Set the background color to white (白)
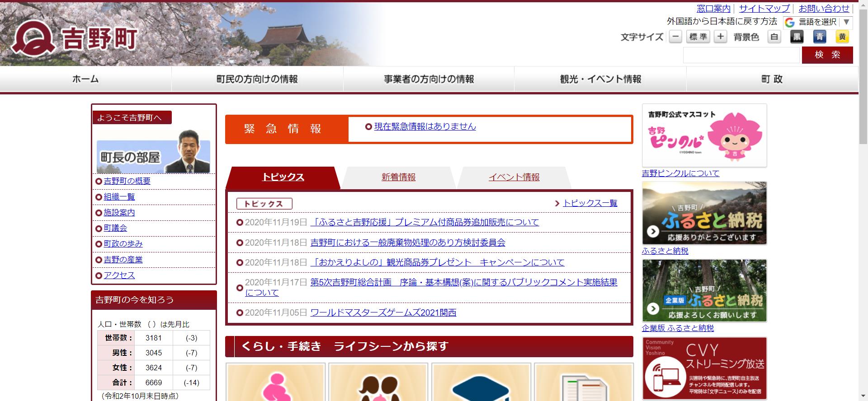868x401 pixels. [x=774, y=37]
